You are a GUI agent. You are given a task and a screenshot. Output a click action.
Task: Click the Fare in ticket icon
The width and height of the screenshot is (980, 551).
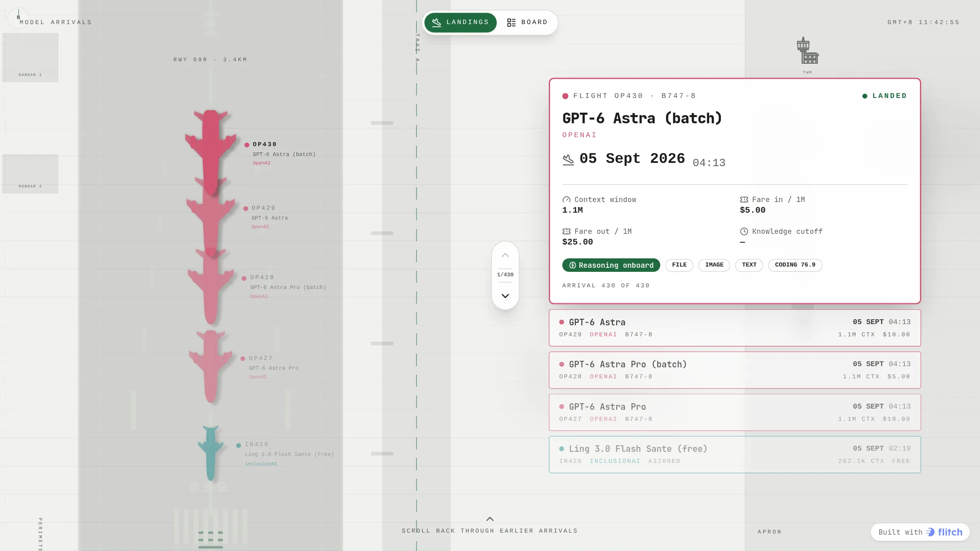tap(744, 200)
